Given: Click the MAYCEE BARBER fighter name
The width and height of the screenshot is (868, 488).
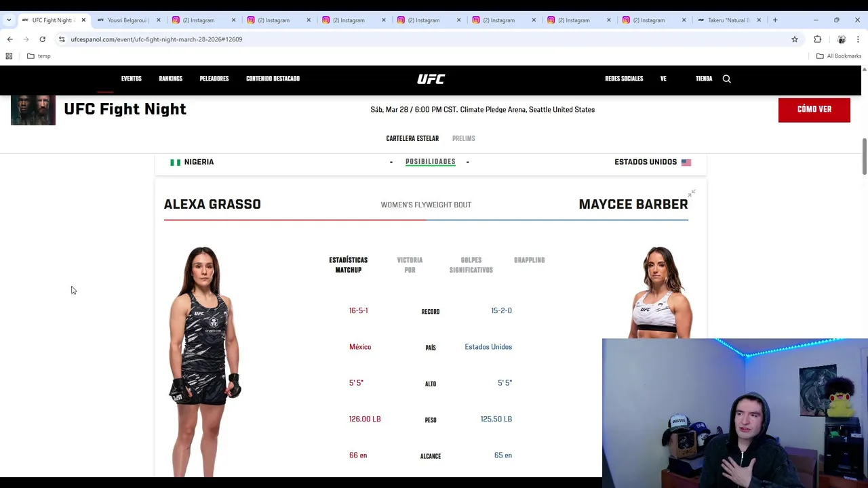Looking at the screenshot, I should (633, 204).
